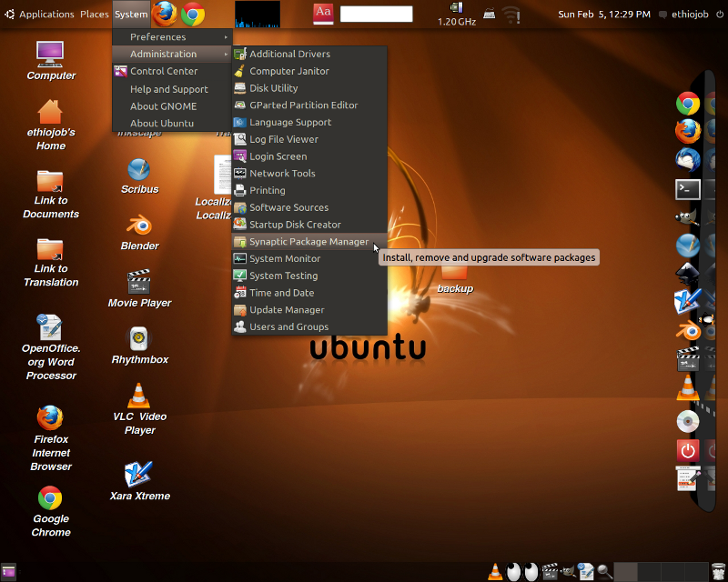
Task: Open the dictionary applet icon
Action: click(x=323, y=14)
